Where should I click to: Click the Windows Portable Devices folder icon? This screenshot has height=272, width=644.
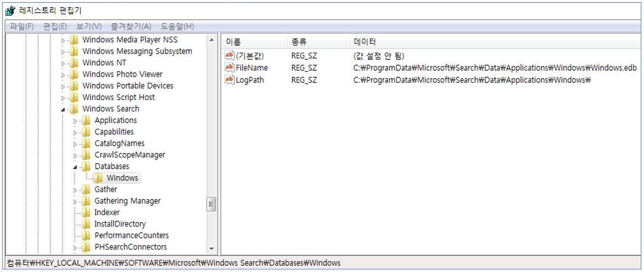tap(73, 86)
